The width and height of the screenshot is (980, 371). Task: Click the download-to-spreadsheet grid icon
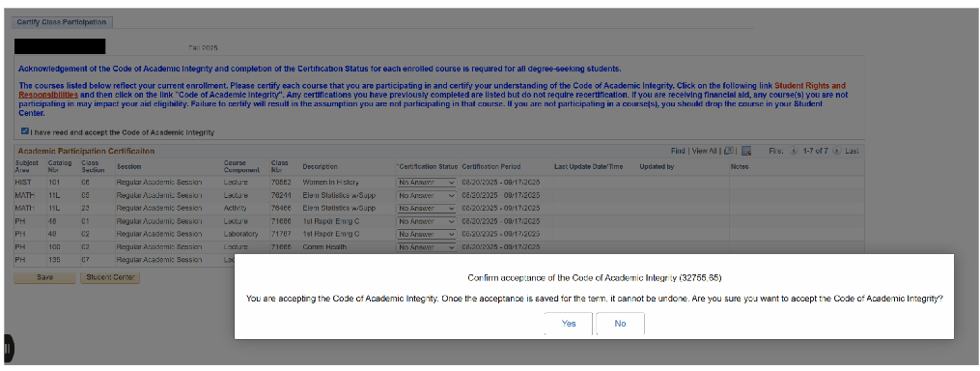click(x=746, y=151)
